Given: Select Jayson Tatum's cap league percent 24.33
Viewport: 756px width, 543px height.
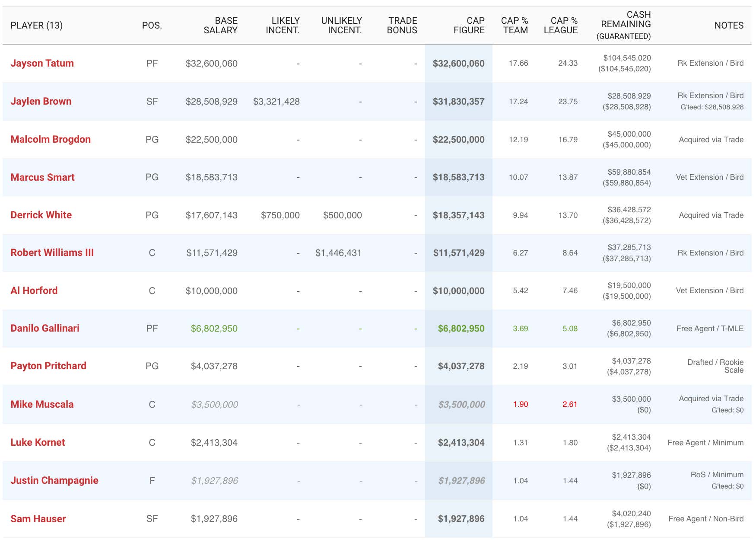Looking at the screenshot, I should (568, 63).
